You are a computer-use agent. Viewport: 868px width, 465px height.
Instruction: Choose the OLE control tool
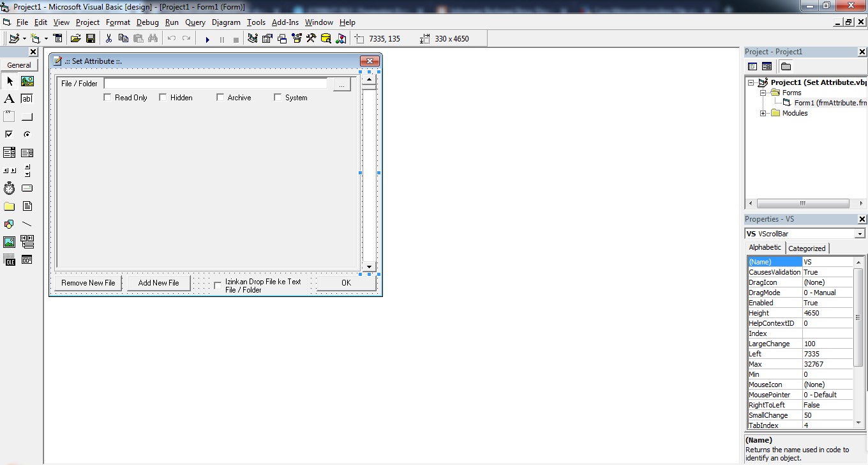point(10,260)
